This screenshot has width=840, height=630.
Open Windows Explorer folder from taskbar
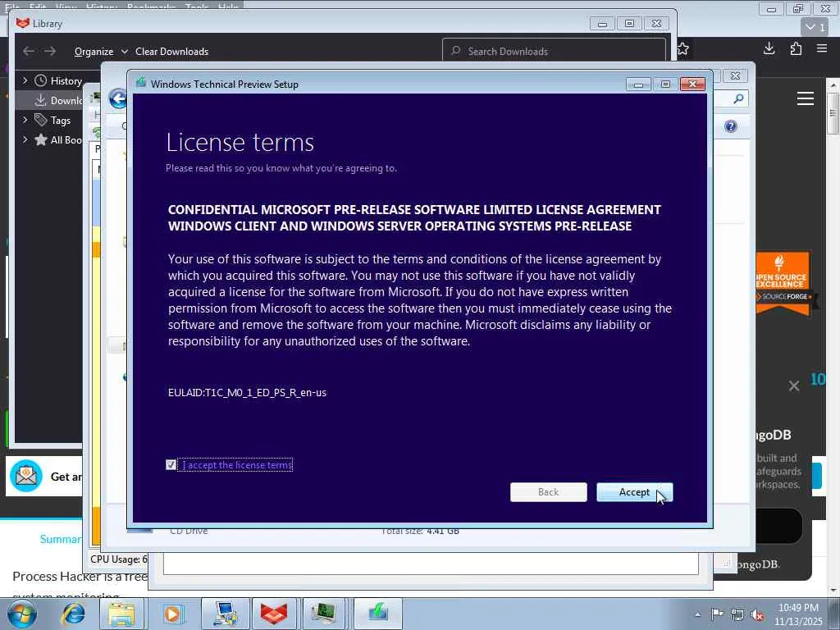(x=121, y=614)
